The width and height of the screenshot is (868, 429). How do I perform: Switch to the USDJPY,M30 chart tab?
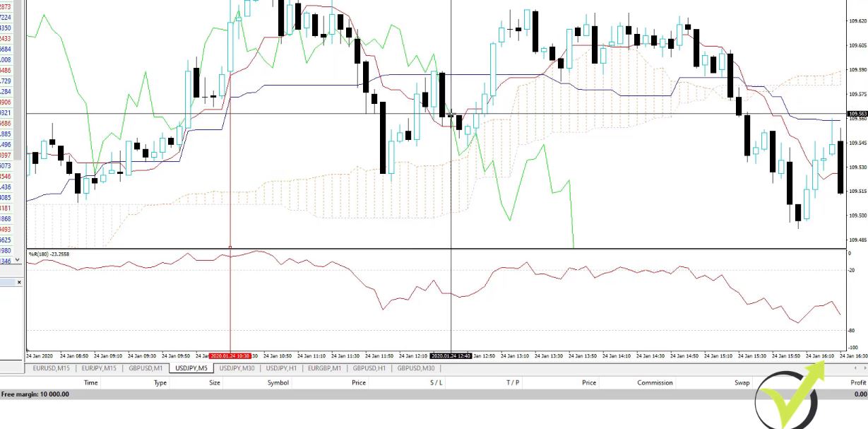point(237,368)
